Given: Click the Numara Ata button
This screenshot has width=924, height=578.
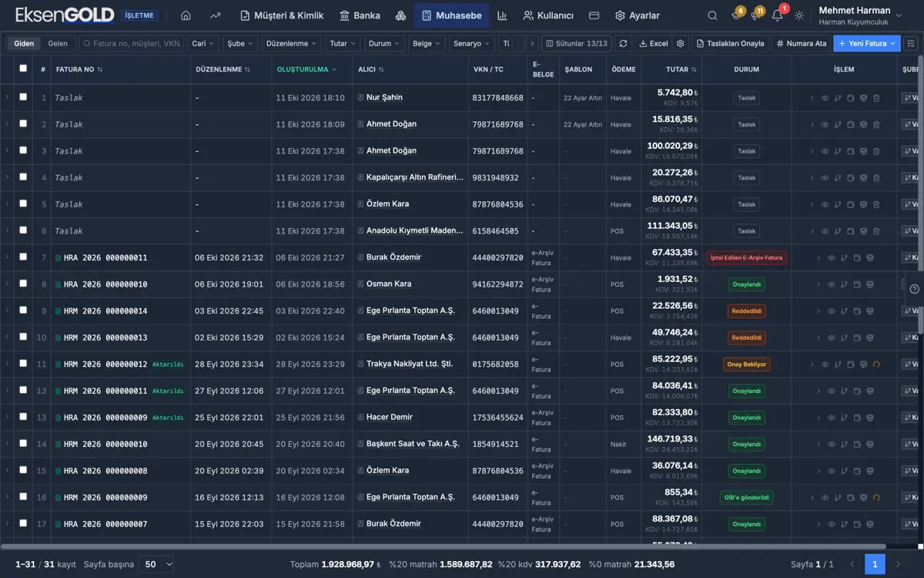Looking at the screenshot, I should tap(801, 44).
